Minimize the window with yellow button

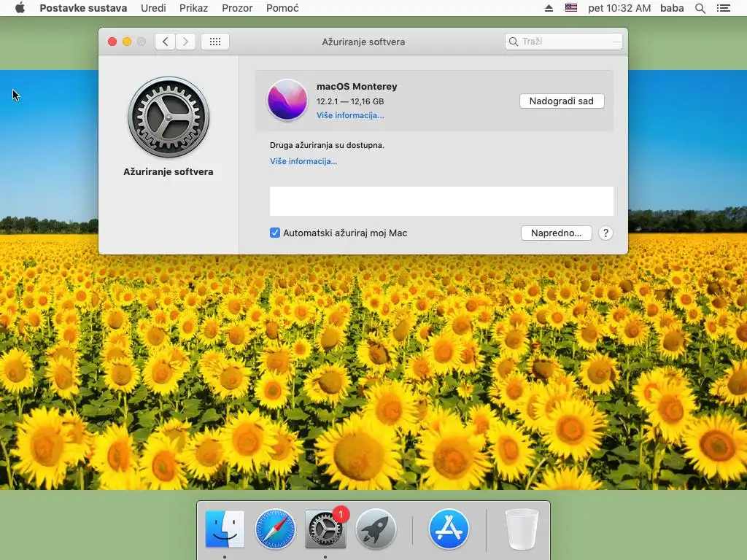127,42
